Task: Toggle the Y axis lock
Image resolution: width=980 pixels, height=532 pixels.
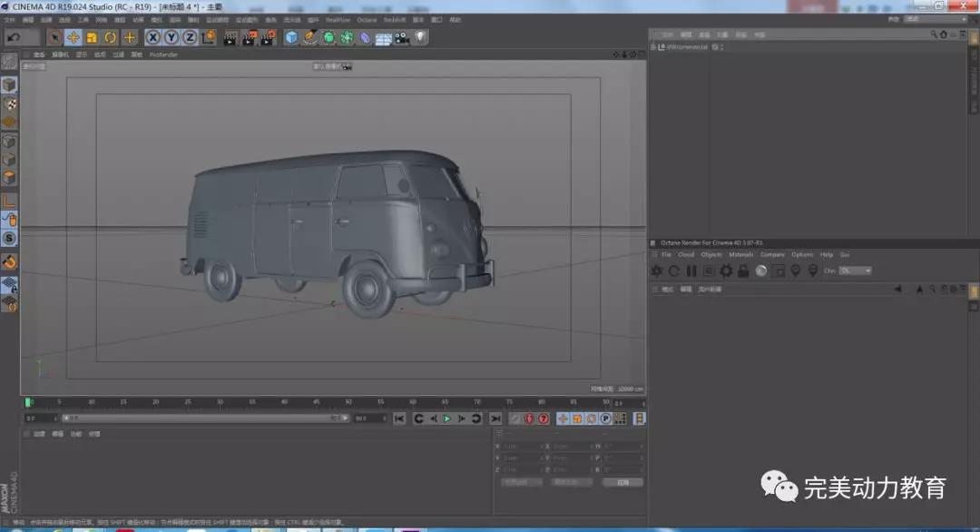Action: 171,37
